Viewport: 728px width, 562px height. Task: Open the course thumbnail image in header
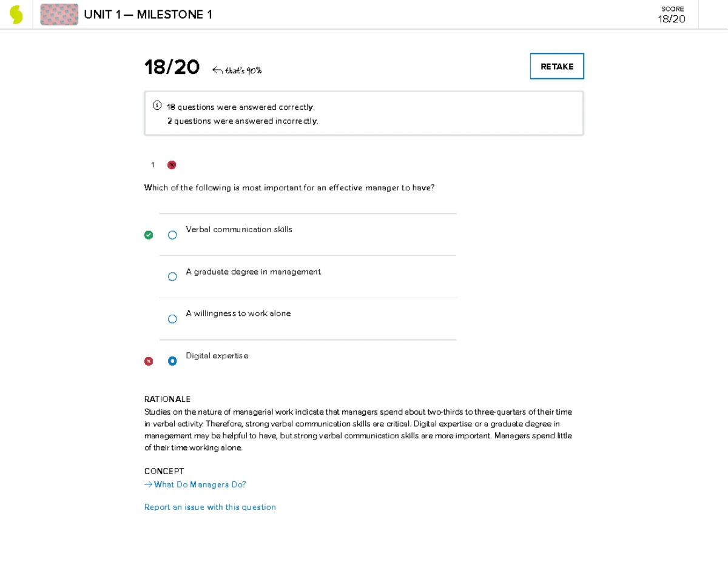tap(59, 15)
